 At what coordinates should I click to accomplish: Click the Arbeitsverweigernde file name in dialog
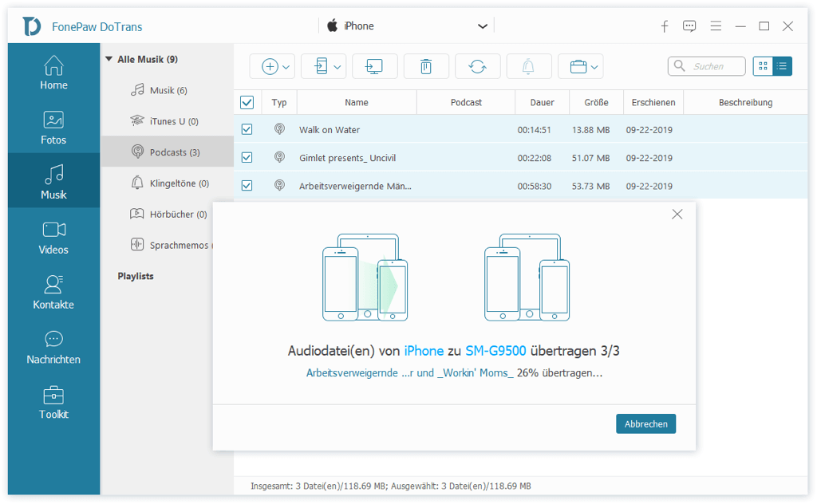[409, 372]
